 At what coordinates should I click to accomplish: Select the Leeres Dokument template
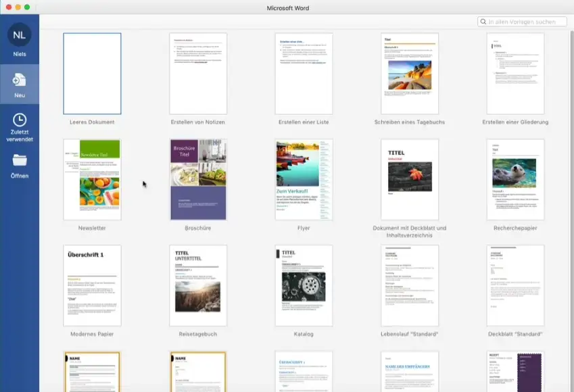[92, 74]
